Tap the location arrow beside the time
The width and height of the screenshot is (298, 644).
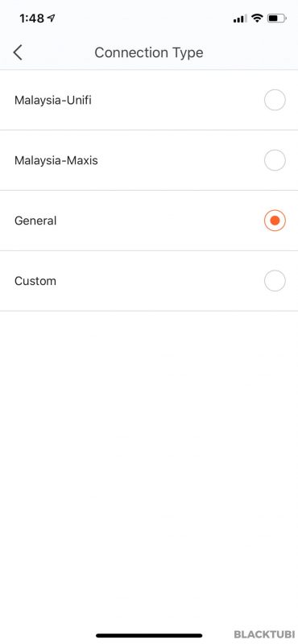(52, 18)
